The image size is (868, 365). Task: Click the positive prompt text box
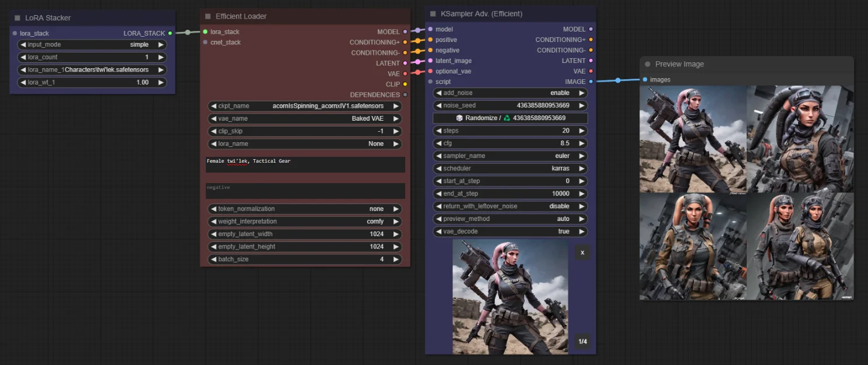pyautogui.click(x=305, y=164)
